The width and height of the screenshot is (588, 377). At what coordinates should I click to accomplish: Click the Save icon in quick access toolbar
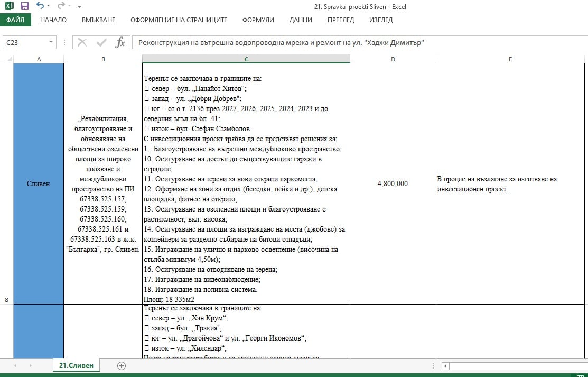(24, 6)
